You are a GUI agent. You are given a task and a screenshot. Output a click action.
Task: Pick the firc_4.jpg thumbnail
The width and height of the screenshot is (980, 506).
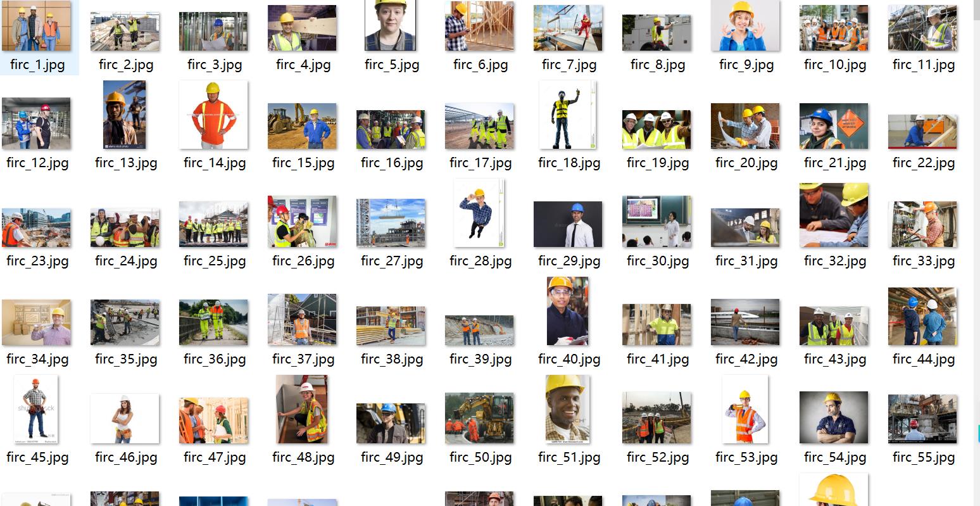point(302,28)
